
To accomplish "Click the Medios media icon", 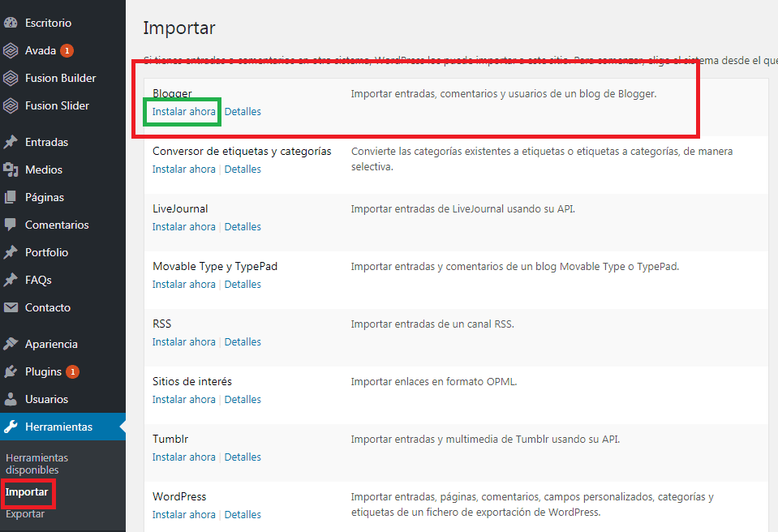I will click(11, 169).
